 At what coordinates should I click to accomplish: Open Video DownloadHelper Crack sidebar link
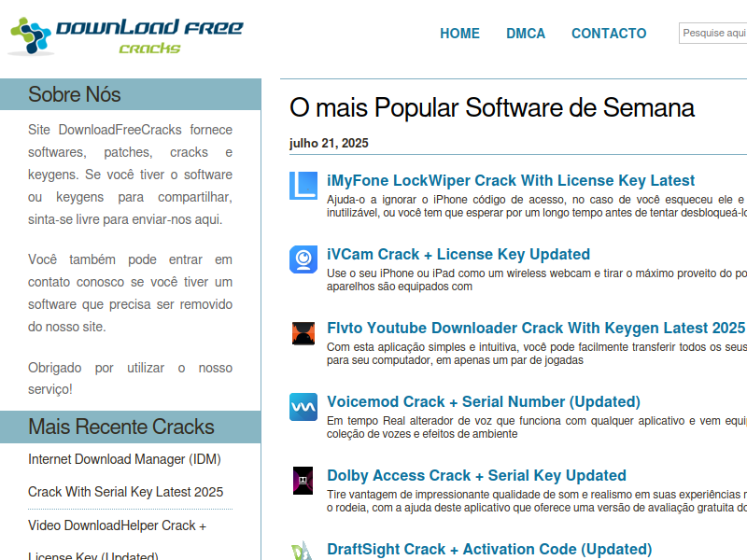tap(118, 540)
